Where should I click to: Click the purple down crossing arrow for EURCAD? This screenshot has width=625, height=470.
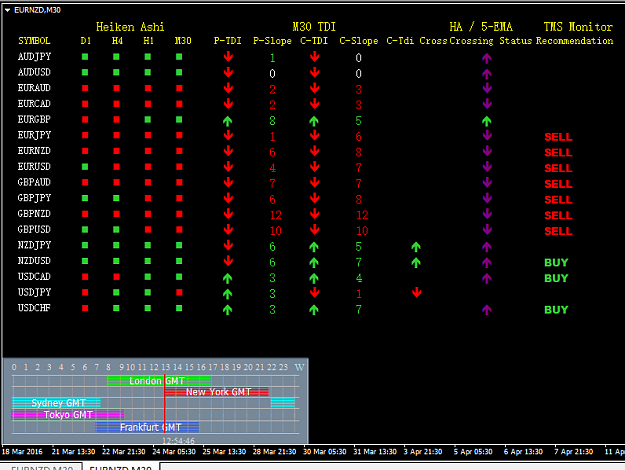click(x=487, y=104)
